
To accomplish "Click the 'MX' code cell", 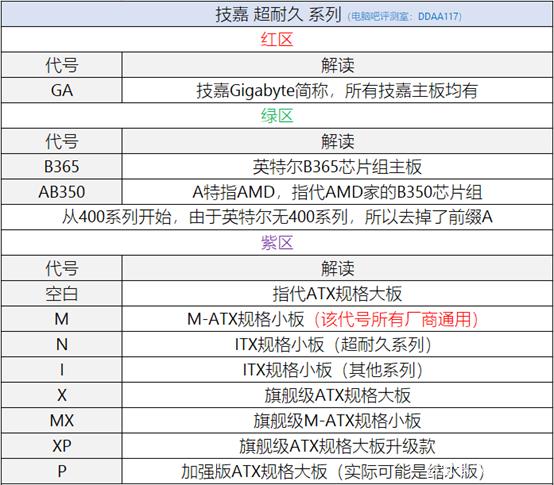I will [62, 421].
